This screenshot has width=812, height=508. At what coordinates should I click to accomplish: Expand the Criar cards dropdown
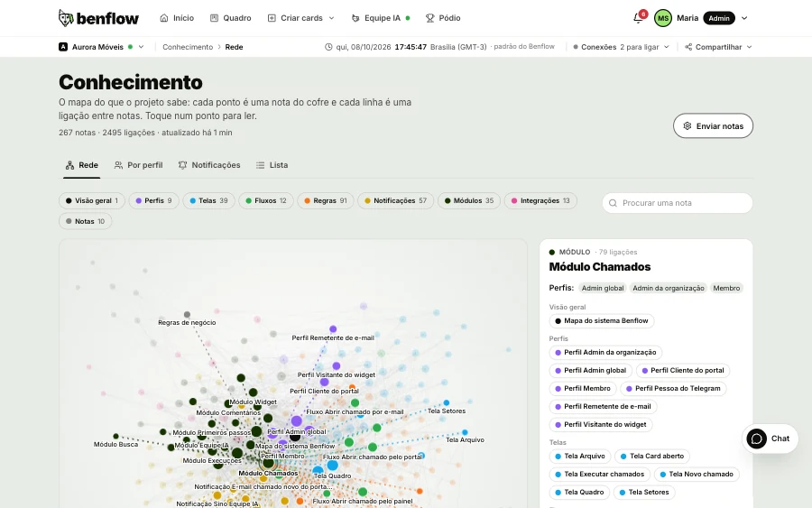[300, 18]
